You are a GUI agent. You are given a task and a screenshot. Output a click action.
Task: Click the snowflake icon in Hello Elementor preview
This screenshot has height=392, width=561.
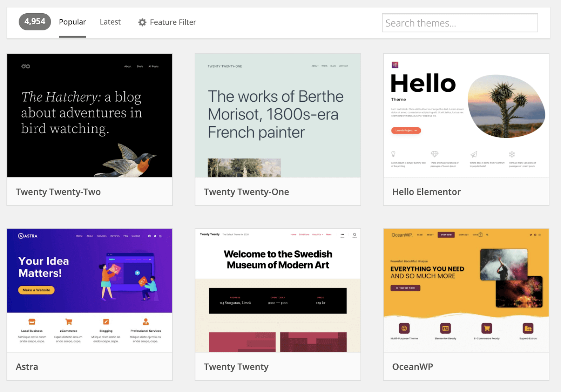[x=513, y=154]
